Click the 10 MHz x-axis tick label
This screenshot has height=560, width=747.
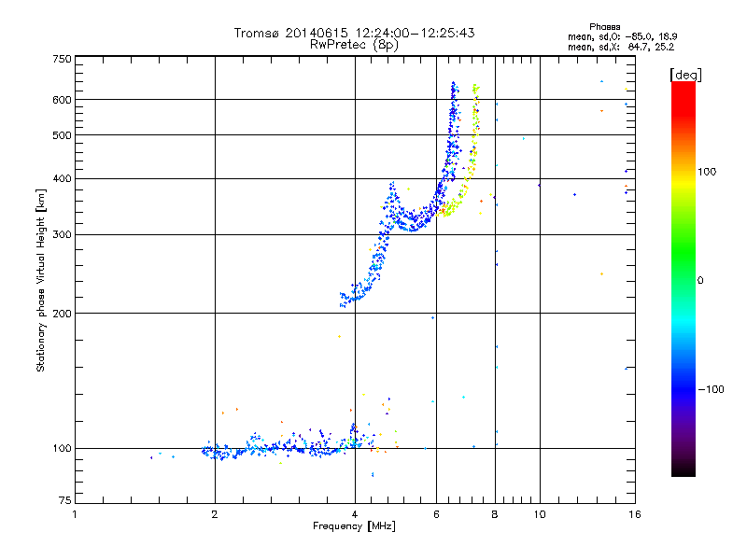click(540, 514)
